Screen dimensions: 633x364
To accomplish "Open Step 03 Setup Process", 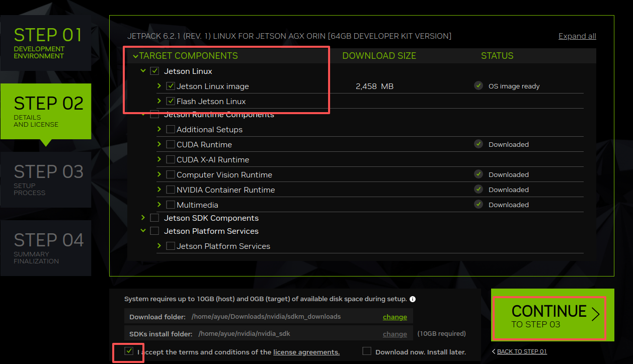I will [x=46, y=179].
